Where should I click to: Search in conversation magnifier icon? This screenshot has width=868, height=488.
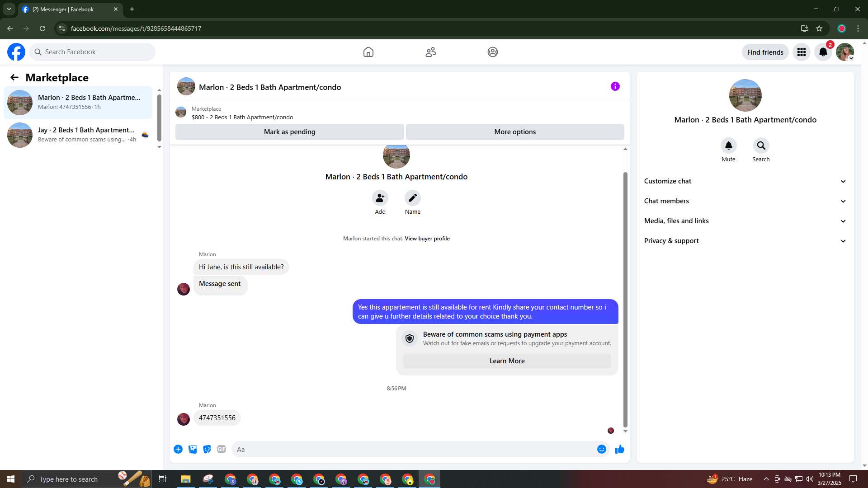pos(761,145)
